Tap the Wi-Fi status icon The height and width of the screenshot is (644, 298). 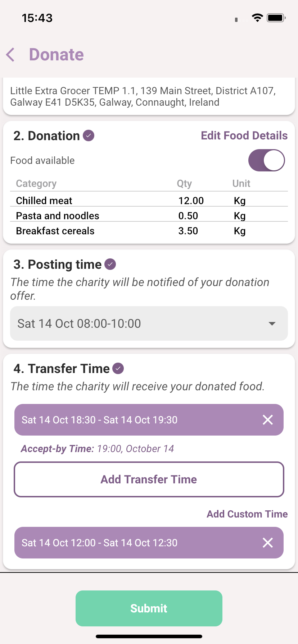pyautogui.click(x=257, y=18)
